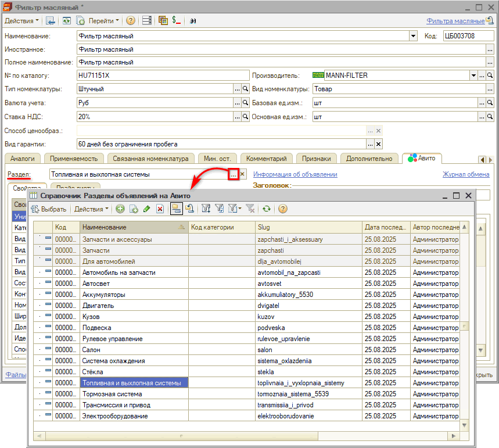Viewport: 499px width, 448px height.
Task: Click inside the № по каталогу field
Action: (x=163, y=76)
